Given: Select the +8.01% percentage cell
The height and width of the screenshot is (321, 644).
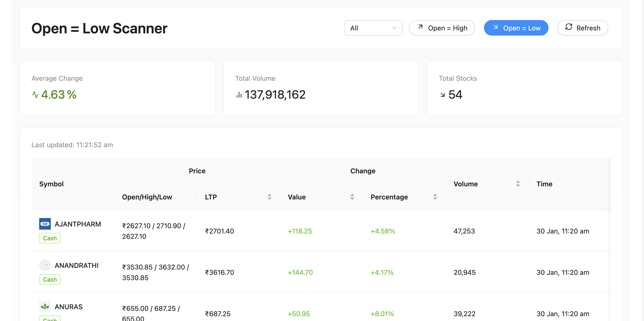Looking at the screenshot, I should click(x=382, y=314).
